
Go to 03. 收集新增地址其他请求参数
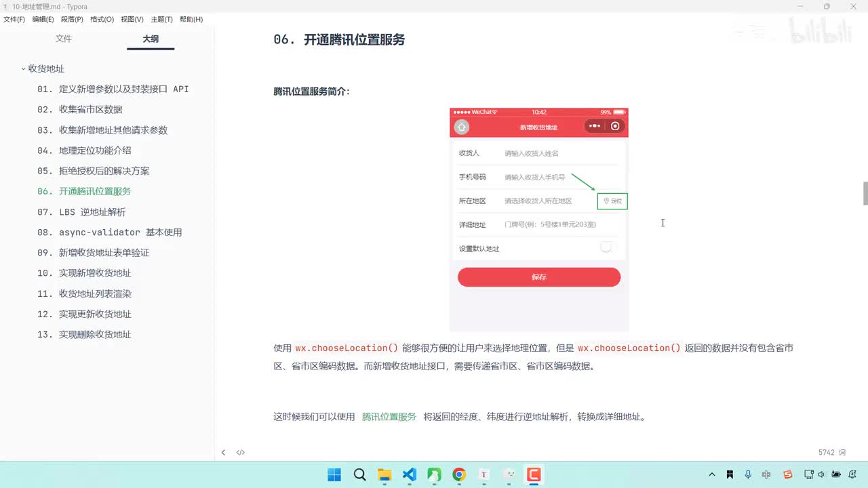(102, 130)
